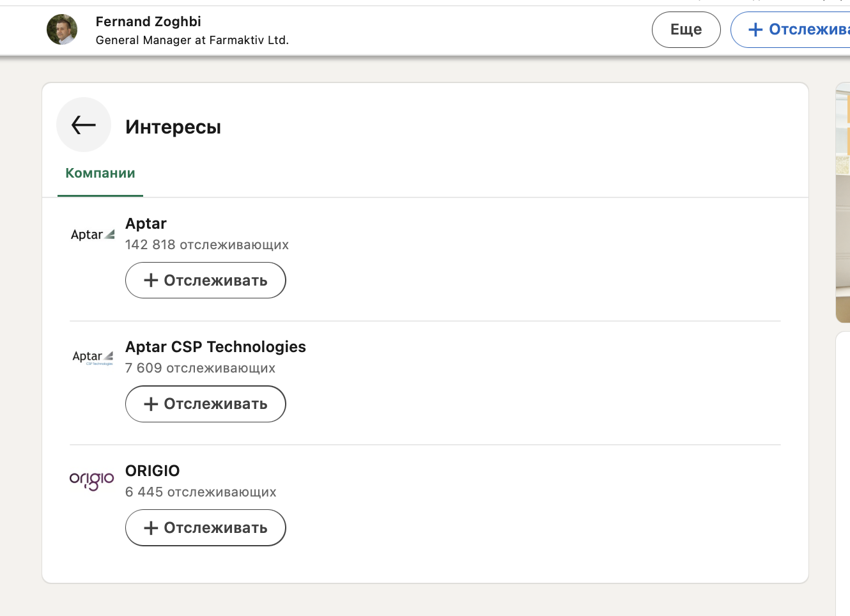Click 'General Manager at Farmaktiv Ltd.' headline
The image size is (850, 616).
pyautogui.click(x=192, y=40)
